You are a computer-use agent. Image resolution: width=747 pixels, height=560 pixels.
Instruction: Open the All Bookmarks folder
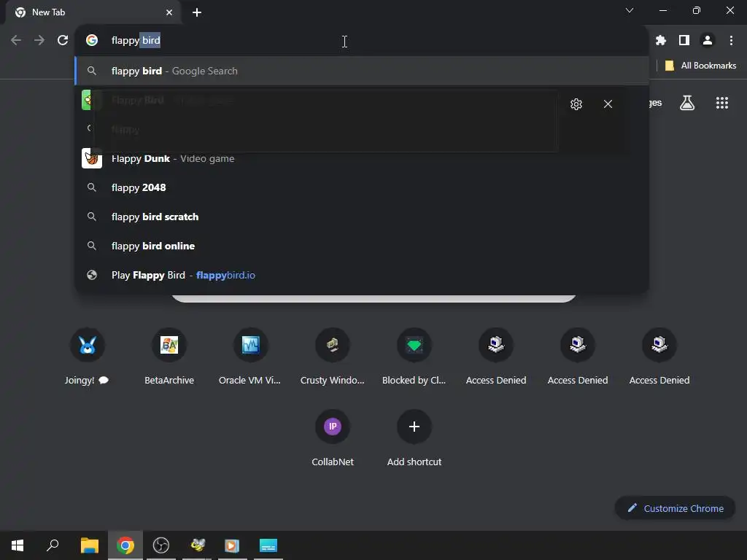click(x=700, y=66)
